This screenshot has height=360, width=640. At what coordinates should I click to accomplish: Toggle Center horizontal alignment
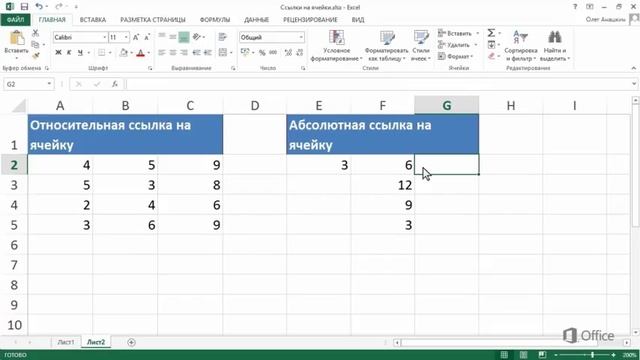[x=173, y=52]
